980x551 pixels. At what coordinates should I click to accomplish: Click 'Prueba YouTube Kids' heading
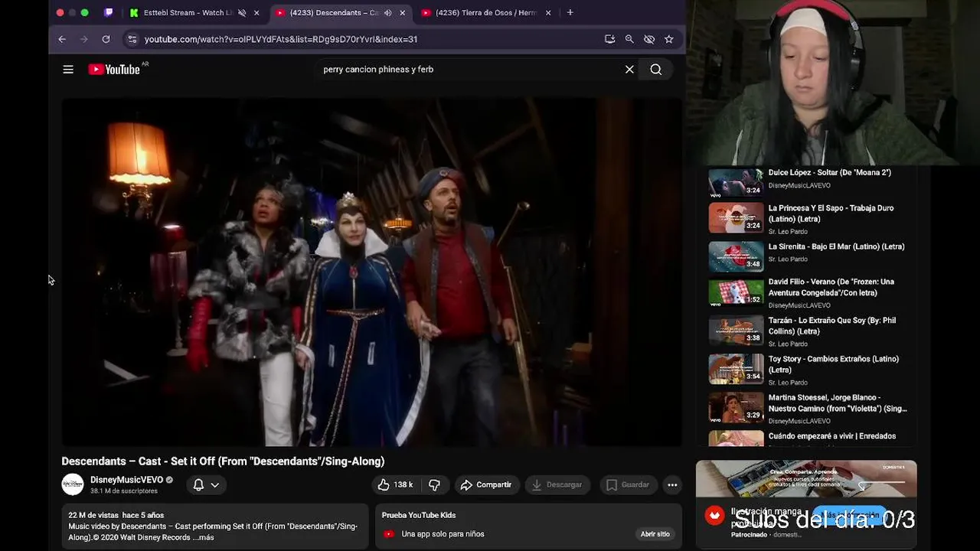[419, 516]
